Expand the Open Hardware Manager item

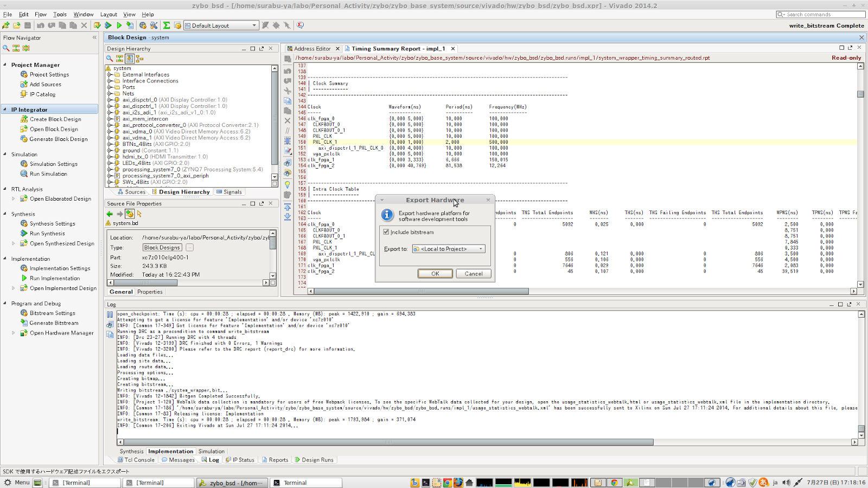[x=14, y=333]
